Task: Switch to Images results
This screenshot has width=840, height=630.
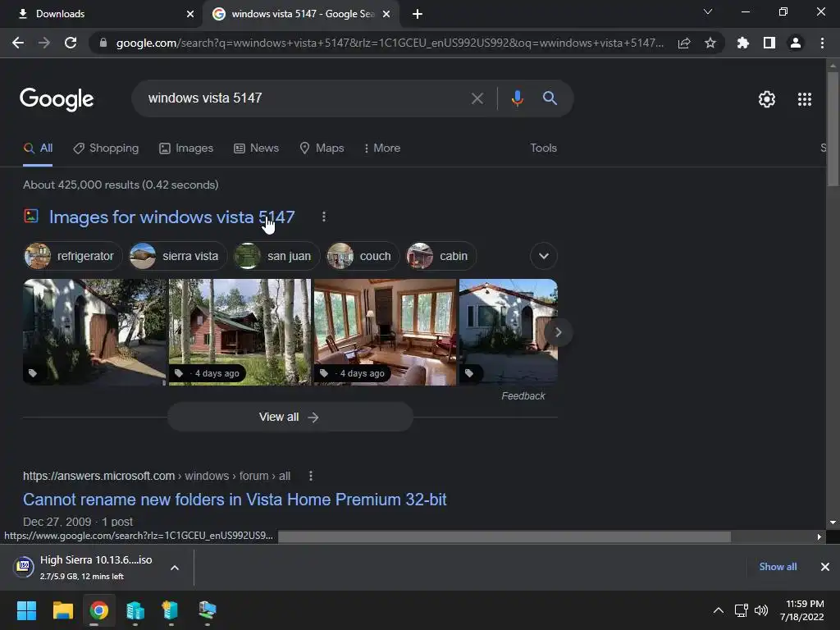Action: [x=186, y=148]
